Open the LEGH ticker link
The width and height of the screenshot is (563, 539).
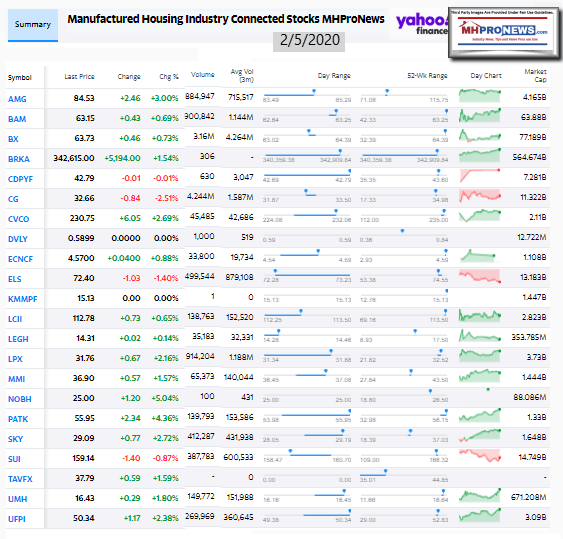pyautogui.click(x=18, y=339)
